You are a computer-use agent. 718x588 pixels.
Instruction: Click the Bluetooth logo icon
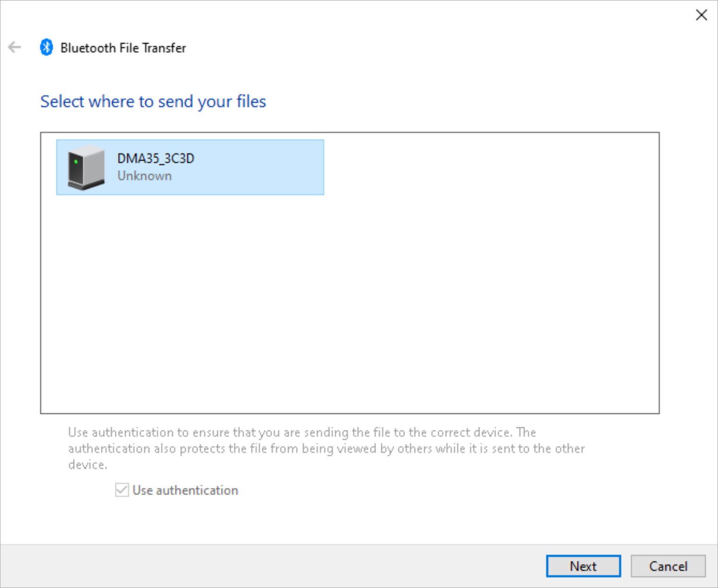[x=46, y=47]
